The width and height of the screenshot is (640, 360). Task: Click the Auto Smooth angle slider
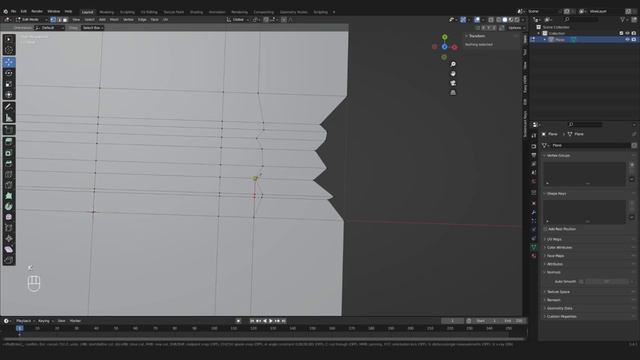tap(607, 282)
